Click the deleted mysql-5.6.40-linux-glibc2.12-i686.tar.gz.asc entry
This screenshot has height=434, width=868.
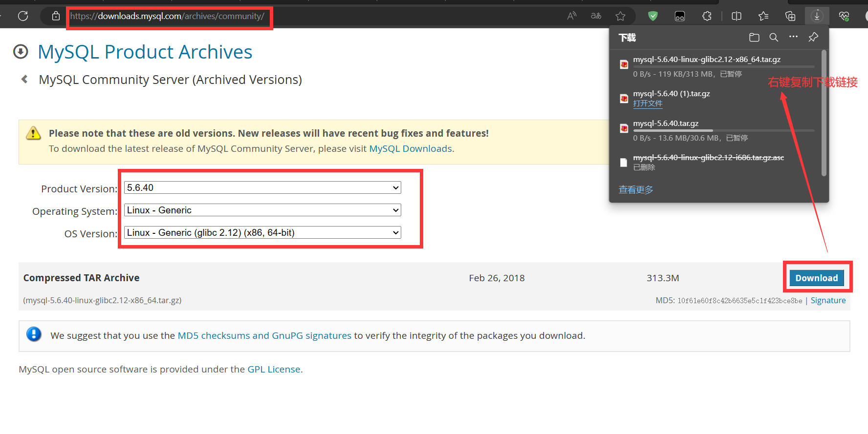(x=708, y=158)
